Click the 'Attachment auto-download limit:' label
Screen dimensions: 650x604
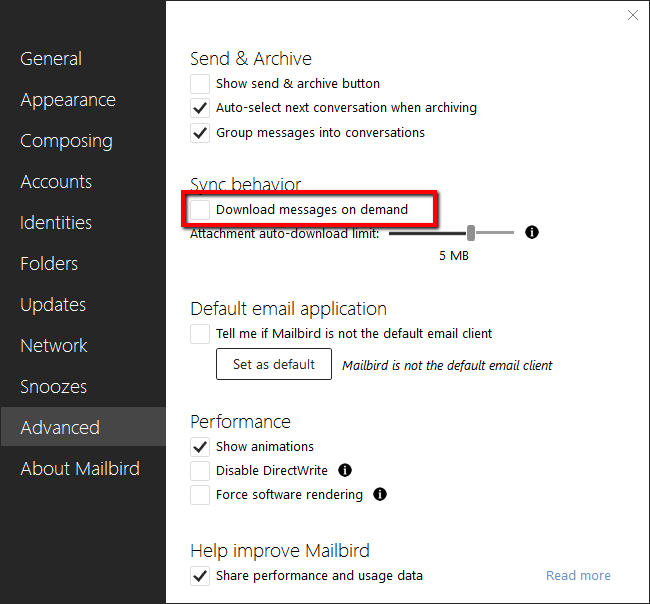[x=285, y=234]
